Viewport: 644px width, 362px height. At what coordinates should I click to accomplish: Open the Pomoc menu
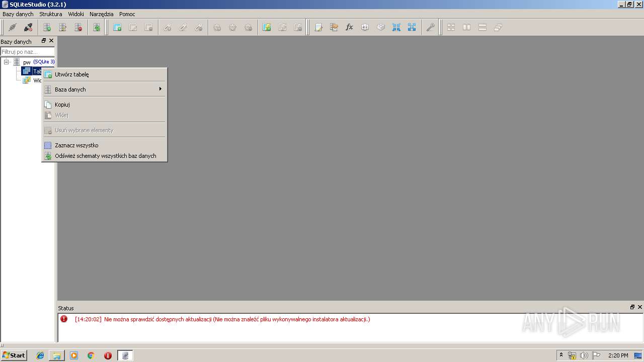pyautogui.click(x=127, y=14)
